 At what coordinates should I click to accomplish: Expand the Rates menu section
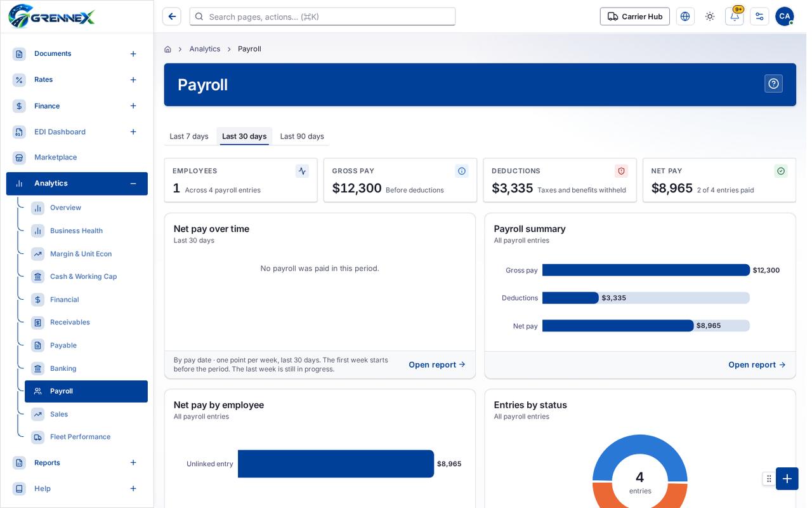(x=133, y=80)
